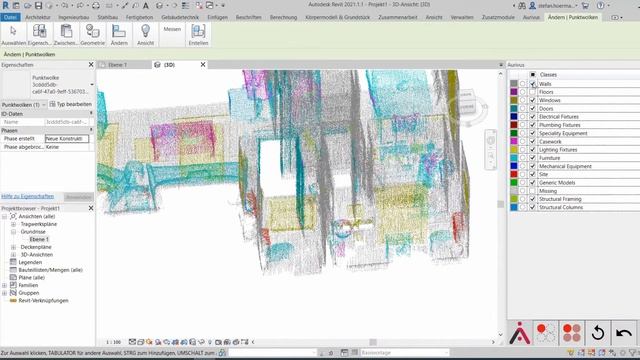Click the Ansicht lightbulb icon

(x=145, y=31)
